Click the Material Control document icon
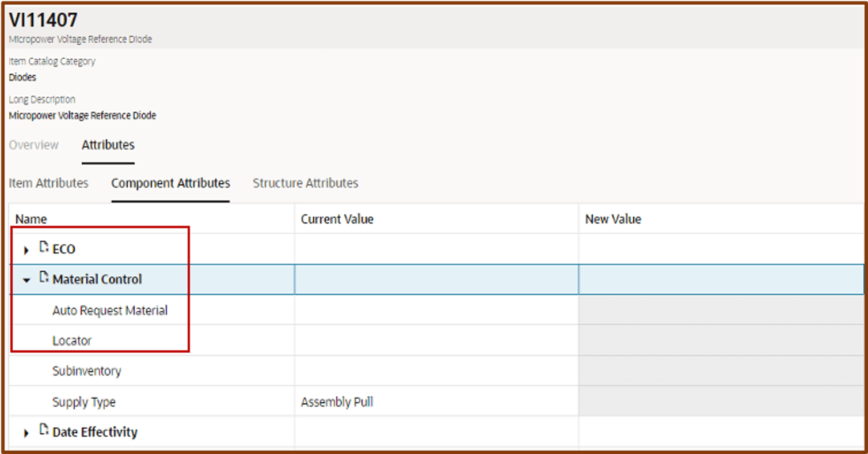 pos(44,278)
